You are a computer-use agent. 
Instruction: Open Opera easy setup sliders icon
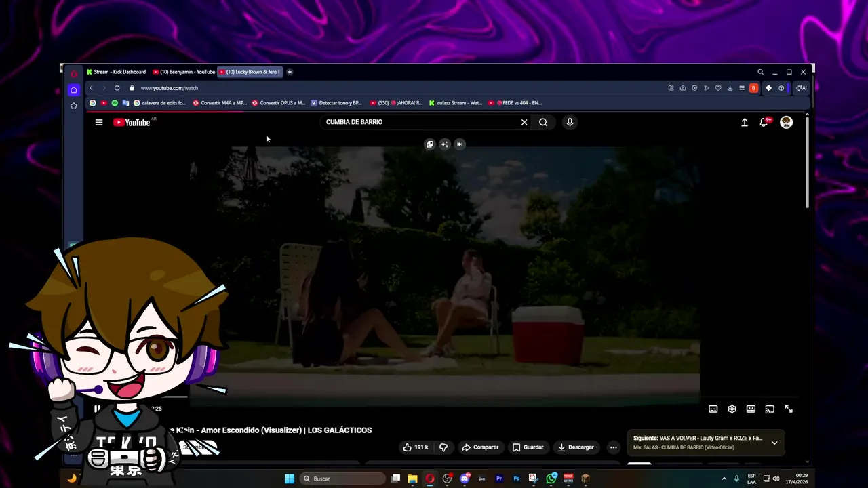[742, 88]
